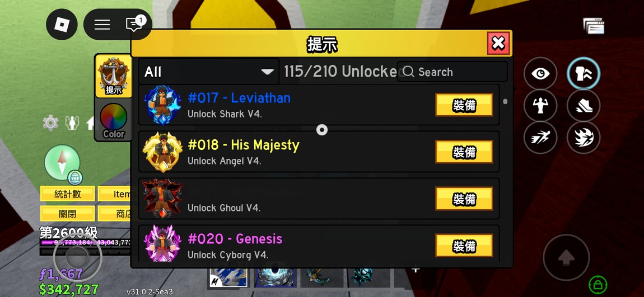Open the stacked windows icon top right

[594, 26]
